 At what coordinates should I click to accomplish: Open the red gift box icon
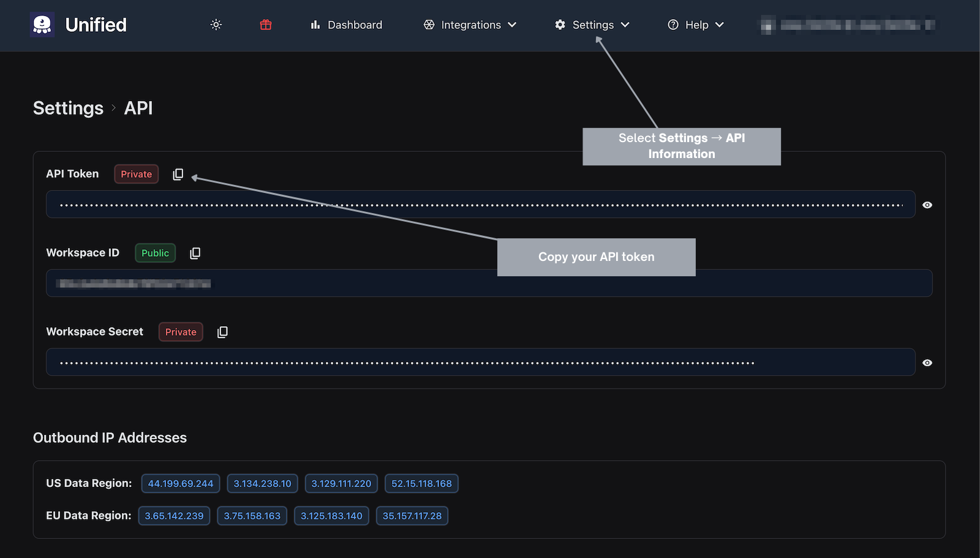pos(265,25)
